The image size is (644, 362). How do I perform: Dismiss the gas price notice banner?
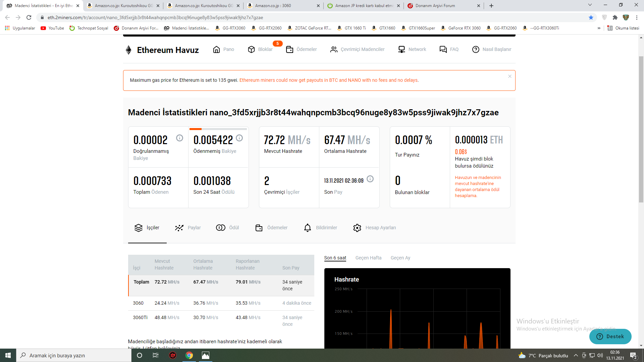[x=509, y=76]
